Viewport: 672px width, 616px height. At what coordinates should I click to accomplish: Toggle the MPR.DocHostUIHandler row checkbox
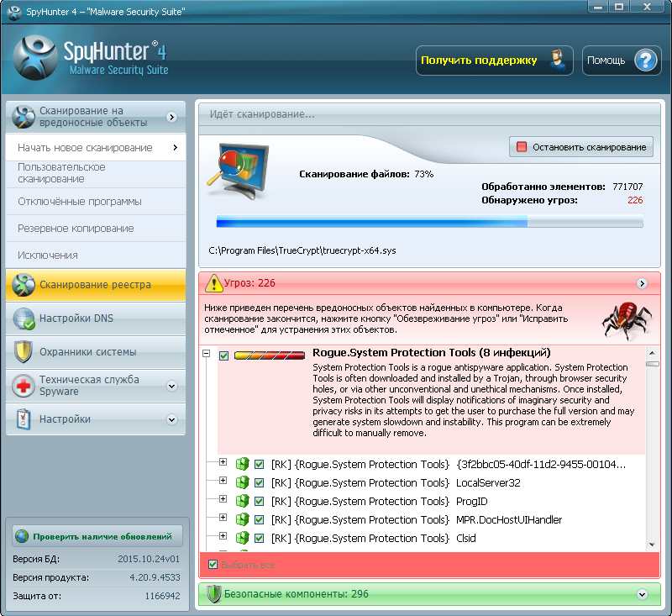pos(259,519)
